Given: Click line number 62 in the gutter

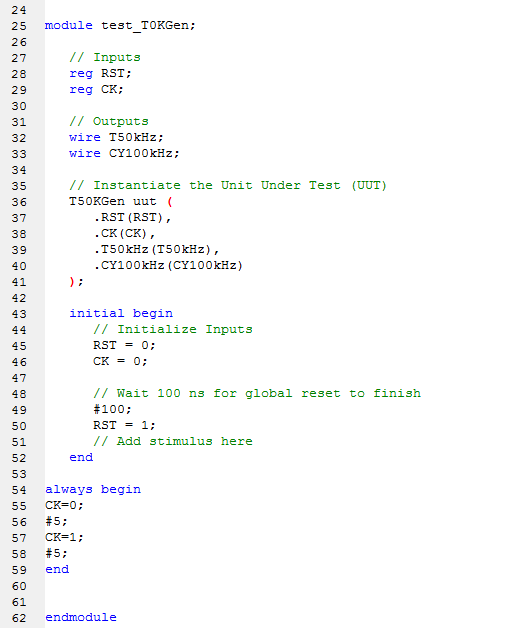Looking at the screenshot, I should point(19,618).
